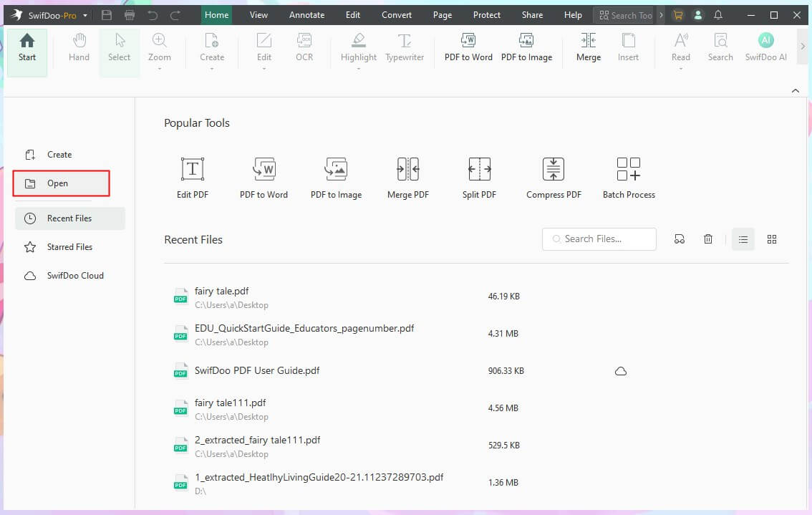Launch Split PDF from Popular Tools
The height and width of the screenshot is (515, 812).
479,178
